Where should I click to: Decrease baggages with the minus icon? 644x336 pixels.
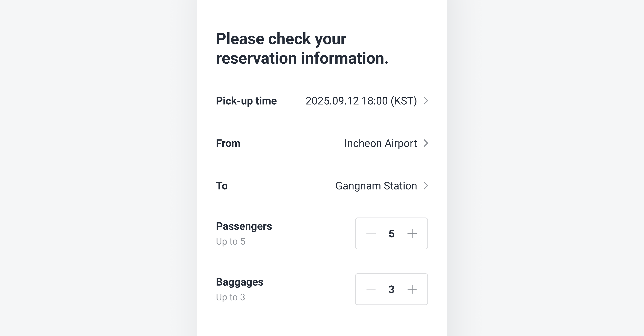pyautogui.click(x=371, y=289)
